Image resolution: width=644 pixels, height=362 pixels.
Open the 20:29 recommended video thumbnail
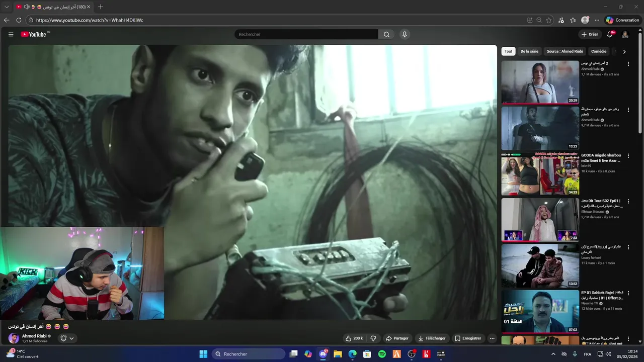coord(540,82)
